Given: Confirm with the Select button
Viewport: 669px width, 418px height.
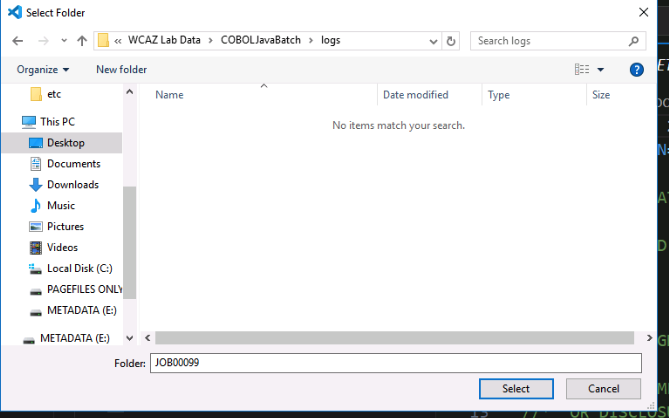Looking at the screenshot, I should [x=516, y=389].
